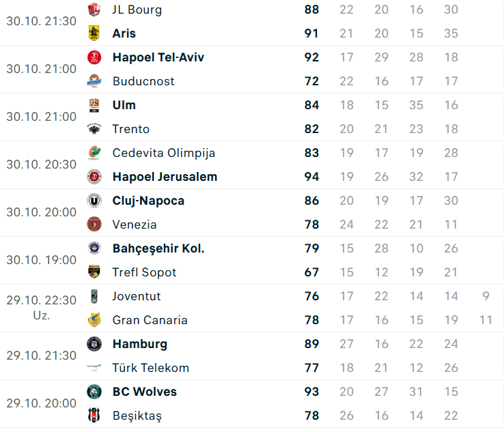Click the Buducnost team logo
The image size is (504, 432).
[x=94, y=81]
